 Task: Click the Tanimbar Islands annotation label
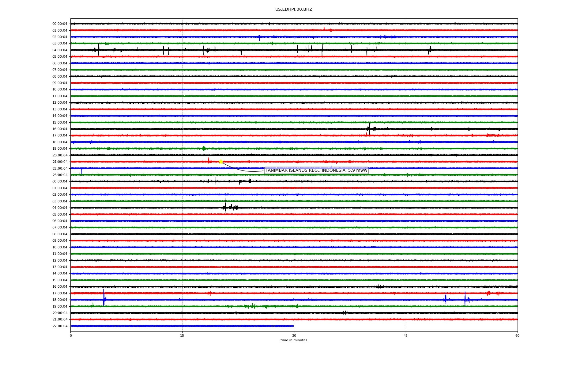tap(316, 171)
